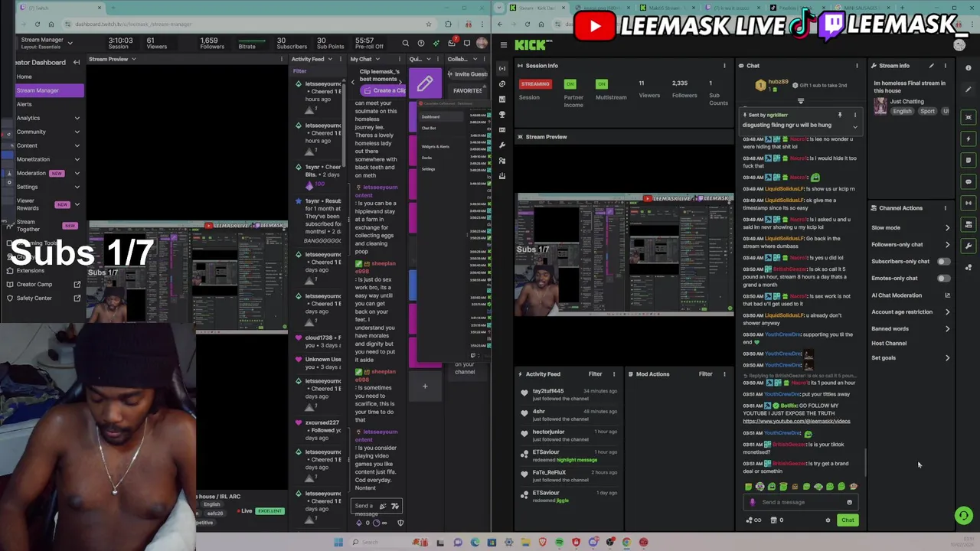Screen dimensions: 980x551
Task: Click Kick right rail chat bubble widget
Action: [x=969, y=181]
